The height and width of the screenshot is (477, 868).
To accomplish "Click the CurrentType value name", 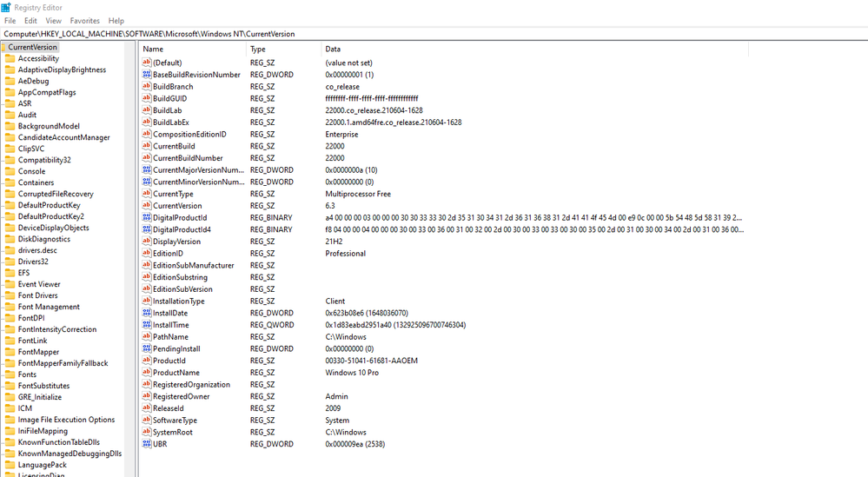I will tap(173, 194).
